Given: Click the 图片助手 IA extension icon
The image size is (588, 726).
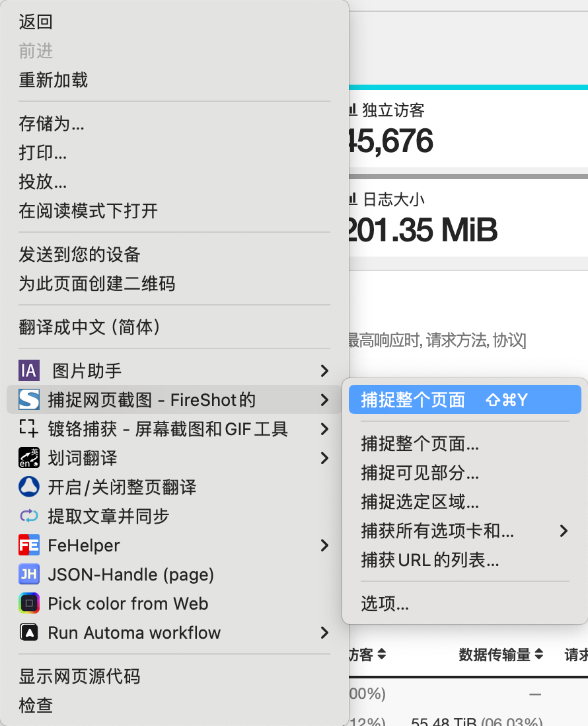Looking at the screenshot, I should 29,371.
